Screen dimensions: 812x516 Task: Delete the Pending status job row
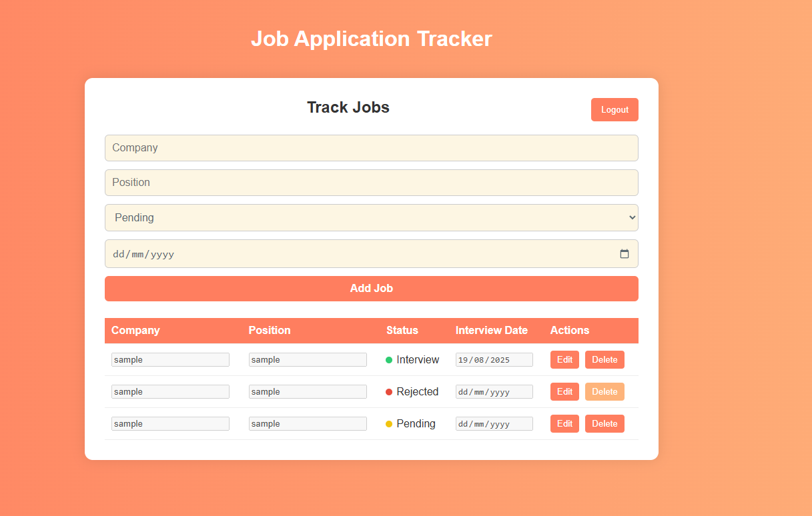pos(604,424)
